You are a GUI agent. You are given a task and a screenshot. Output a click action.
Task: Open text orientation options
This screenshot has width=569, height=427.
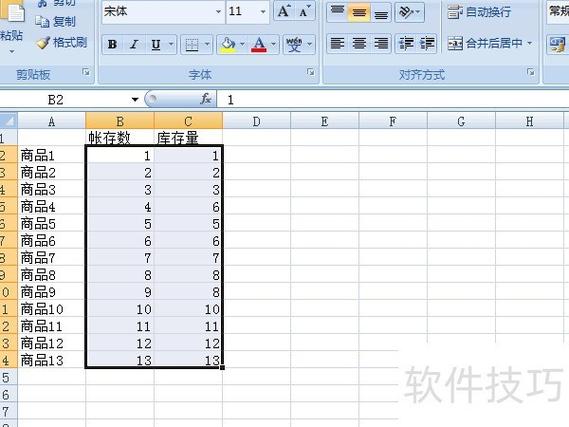409,12
